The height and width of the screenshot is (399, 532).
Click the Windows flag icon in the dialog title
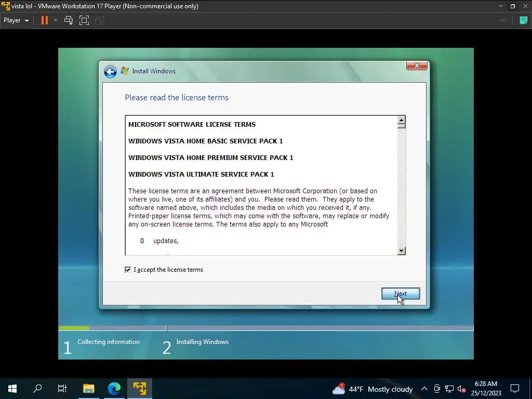point(125,71)
